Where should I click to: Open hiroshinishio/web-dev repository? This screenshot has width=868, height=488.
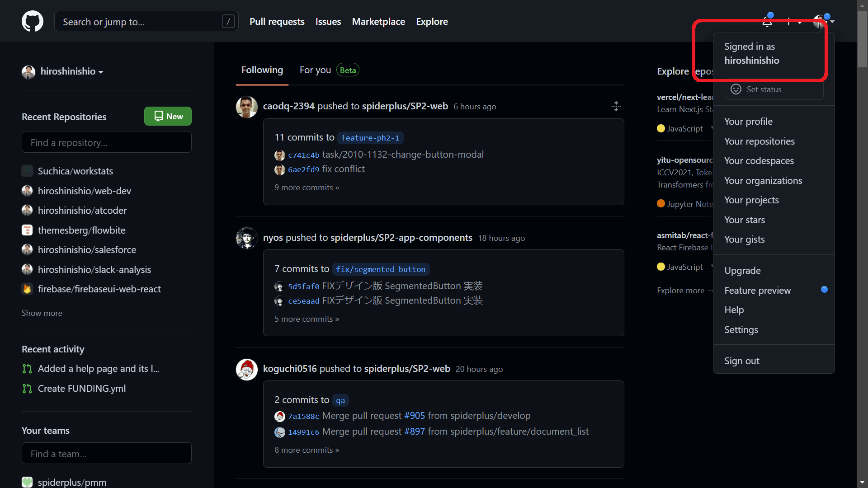(85, 191)
